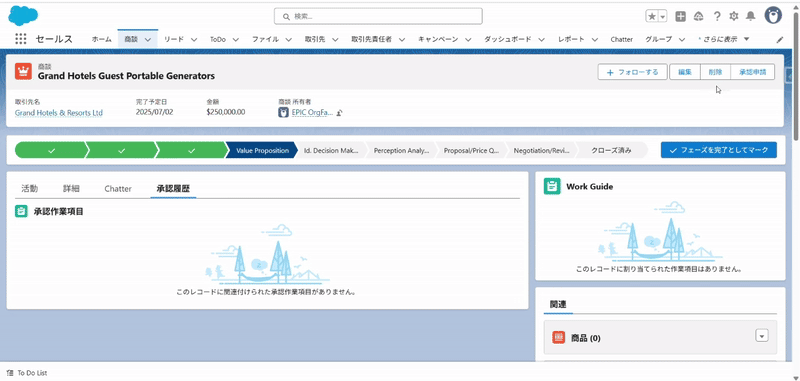Click the 承認作業項目 section icon
800x381 pixels.
tap(21, 211)
